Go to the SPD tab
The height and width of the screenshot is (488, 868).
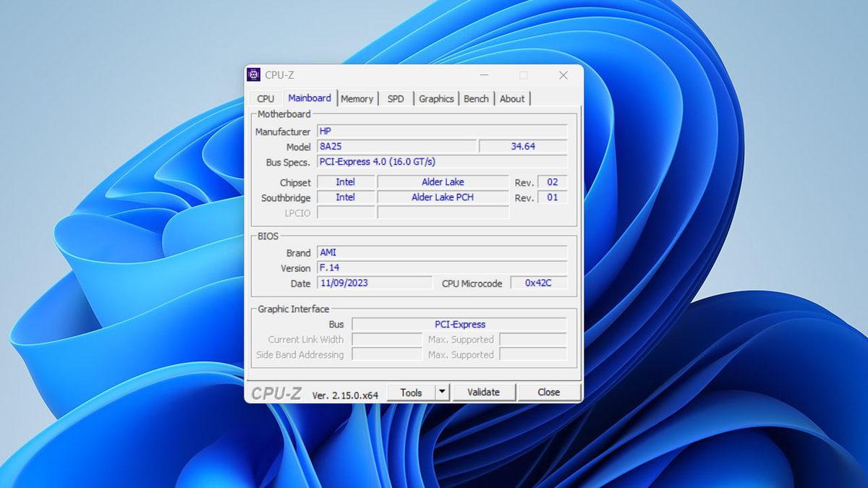[x=396, y=98]
